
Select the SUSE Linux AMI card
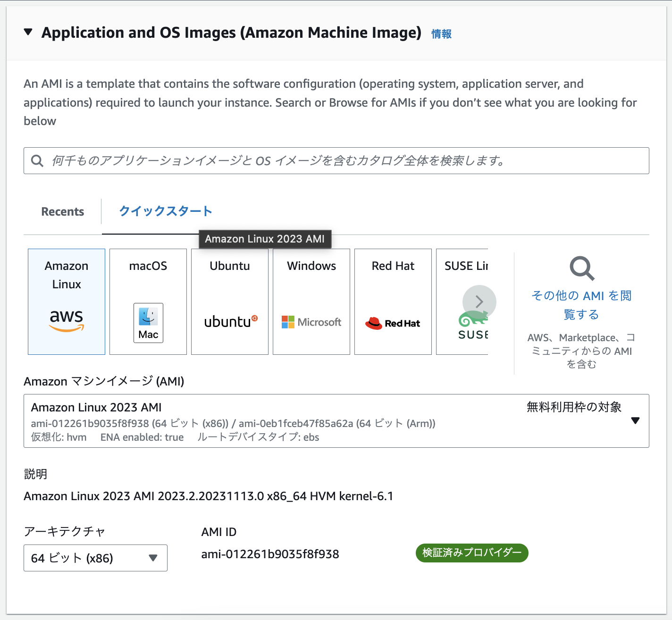click(x=462, y=302)
